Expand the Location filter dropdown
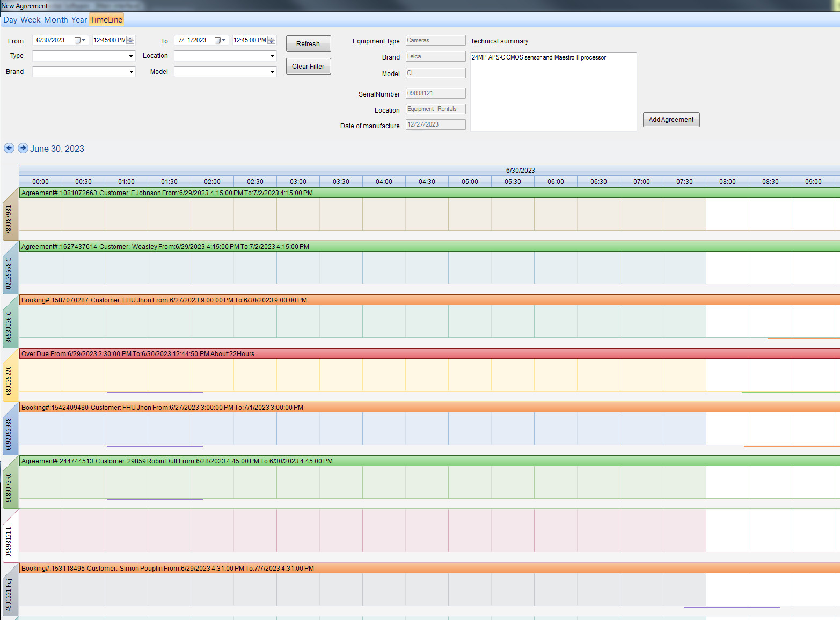The height and width of the screenshot is (620, 840). tap(272, 56)
